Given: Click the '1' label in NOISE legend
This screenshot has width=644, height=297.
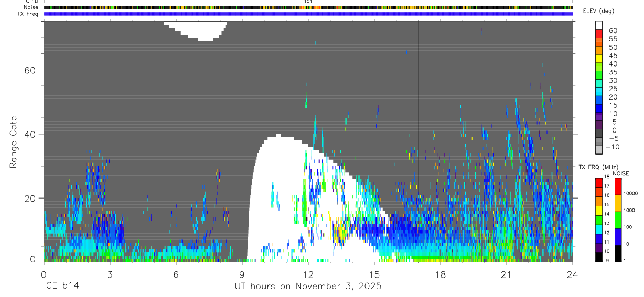Looking at the screenshot, I should pyautogui.click(x=625, y=260).
